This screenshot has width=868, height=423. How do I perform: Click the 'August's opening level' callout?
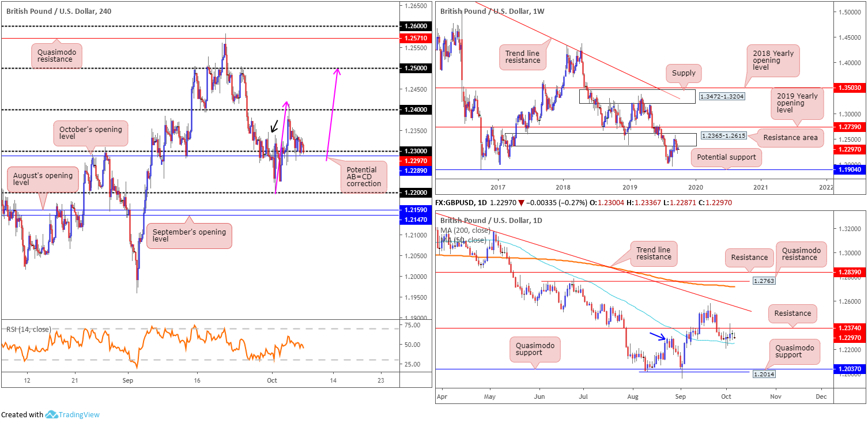click(43, 180)
